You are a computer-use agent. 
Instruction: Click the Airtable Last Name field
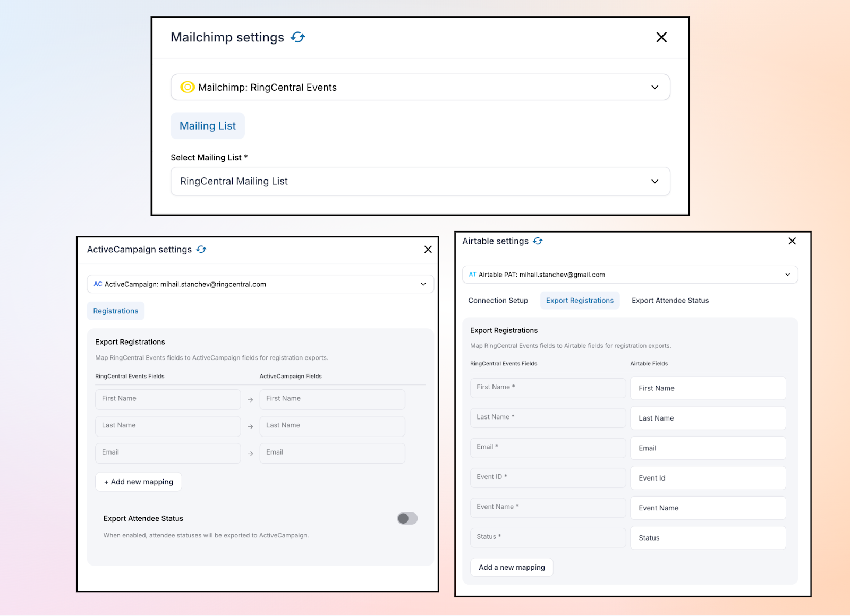point(708,418)
